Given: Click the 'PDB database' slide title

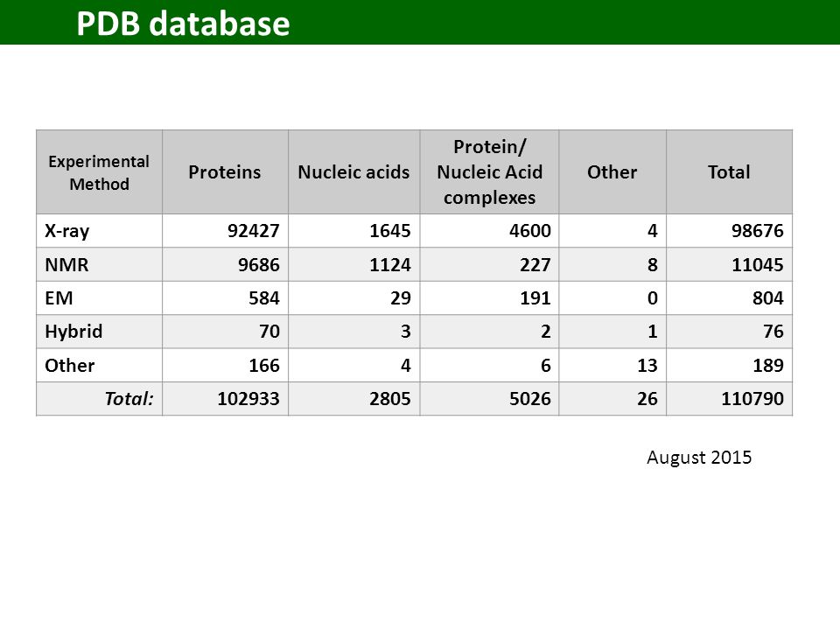Looking at the screenshot, I should point(183,24).
